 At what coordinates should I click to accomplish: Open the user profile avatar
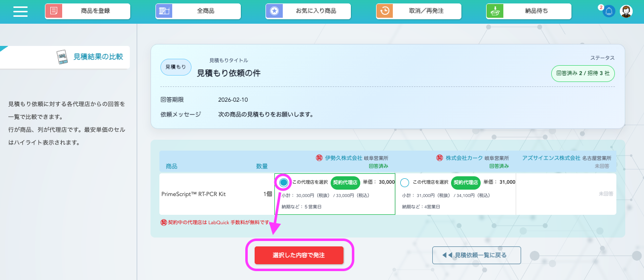click(x=626, y=11)
